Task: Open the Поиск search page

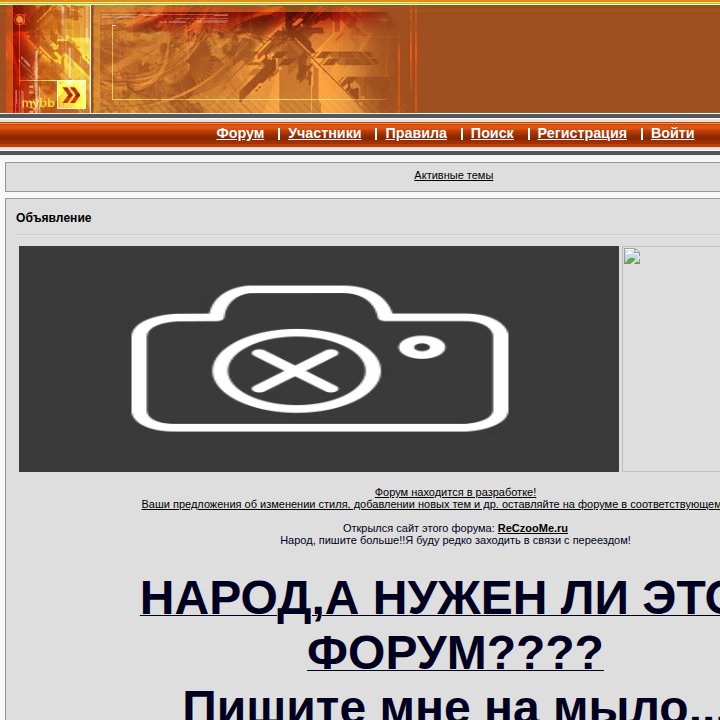Action: tap(492, 133)
